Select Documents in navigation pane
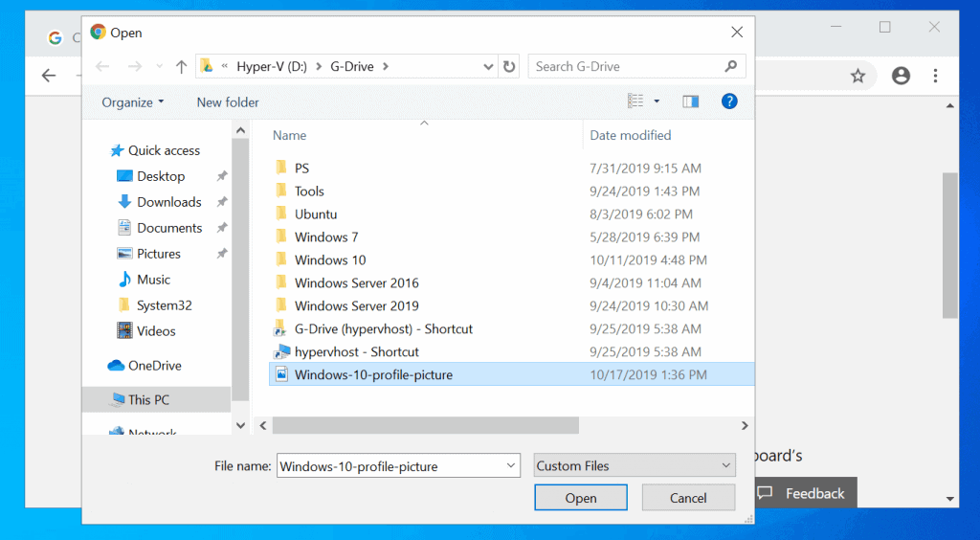Image resolution: width=980 pixels, height=540 pixels. click(169, 228)
